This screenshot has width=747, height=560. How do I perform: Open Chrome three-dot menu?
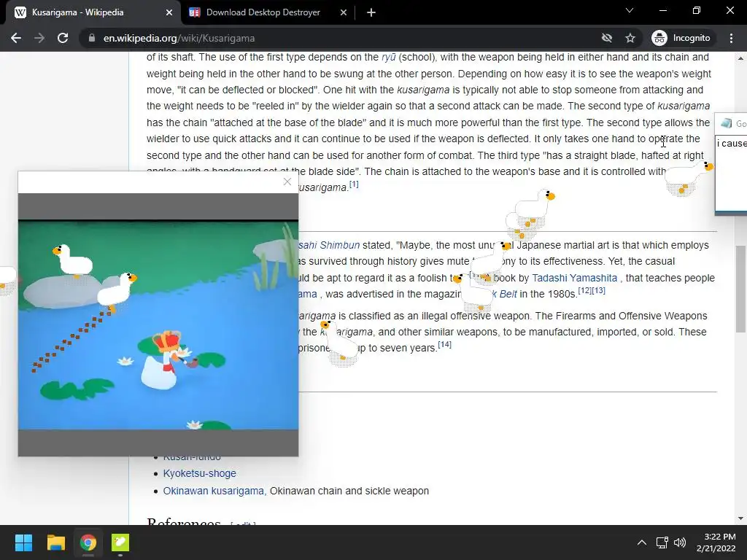(731, 38)
